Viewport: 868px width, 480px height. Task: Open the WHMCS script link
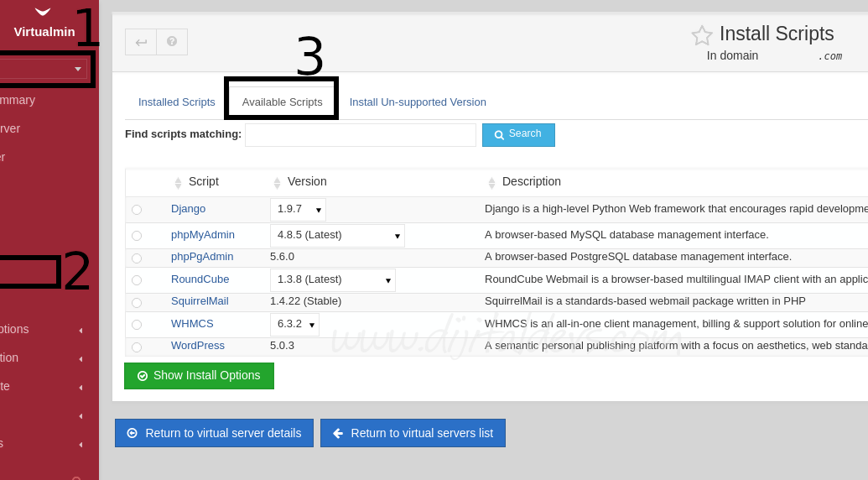coord(192,324)
